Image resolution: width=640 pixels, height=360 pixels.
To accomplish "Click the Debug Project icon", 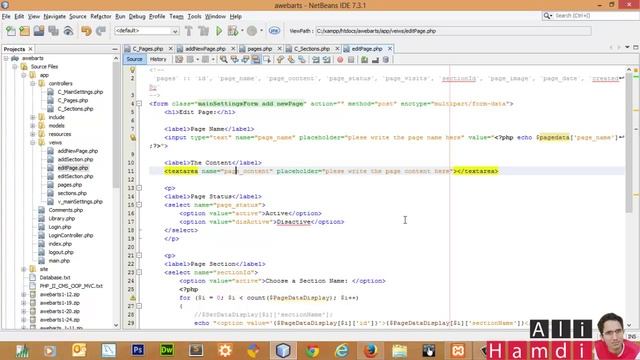I will [233, 31].
